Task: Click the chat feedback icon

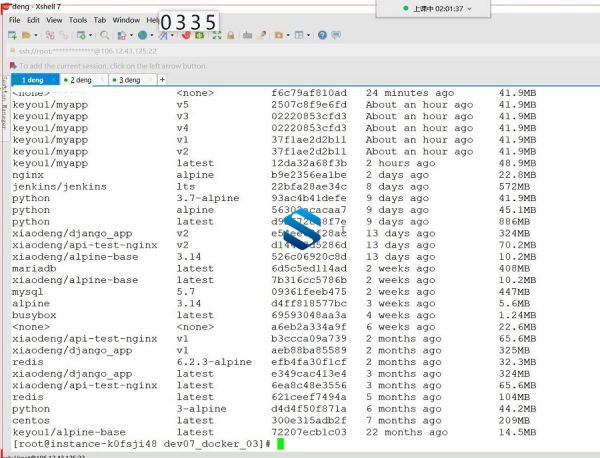Action: [336, 35]
